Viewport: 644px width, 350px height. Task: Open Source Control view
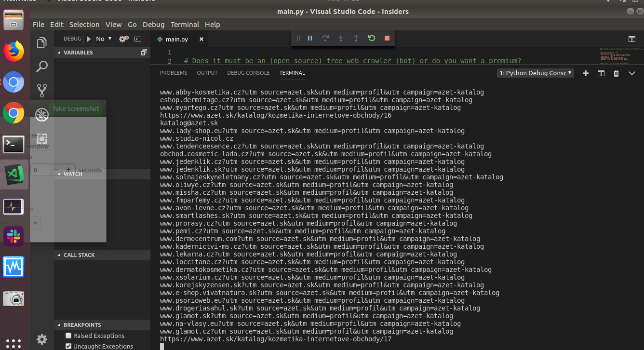pyautogui.click(x=42, y=90)
